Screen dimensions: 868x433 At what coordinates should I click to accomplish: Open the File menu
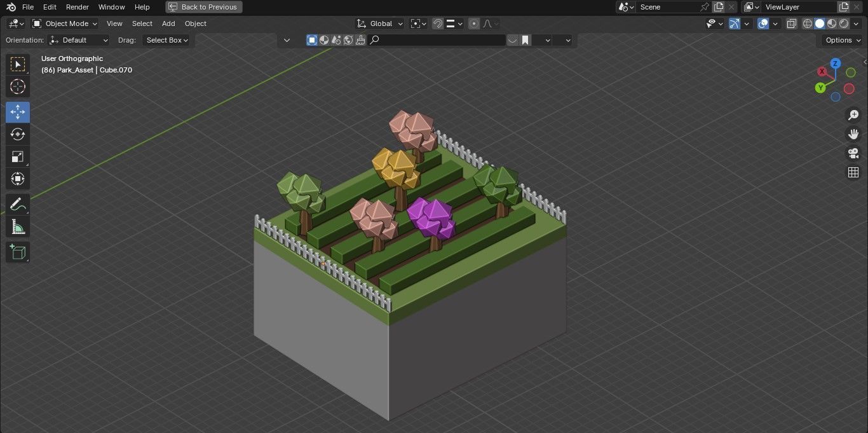pos(28,7)
